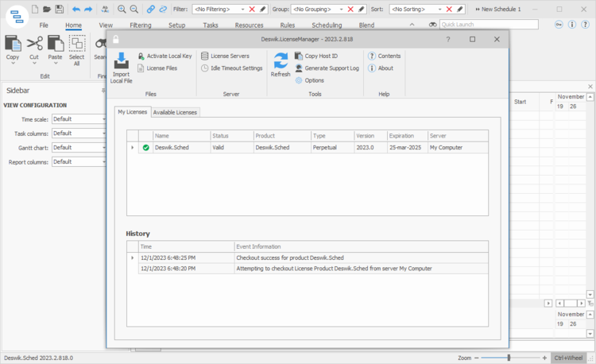
Task: Open the Gantt chart dropdown
Action: pyautogui.click(x=104, y=147)
